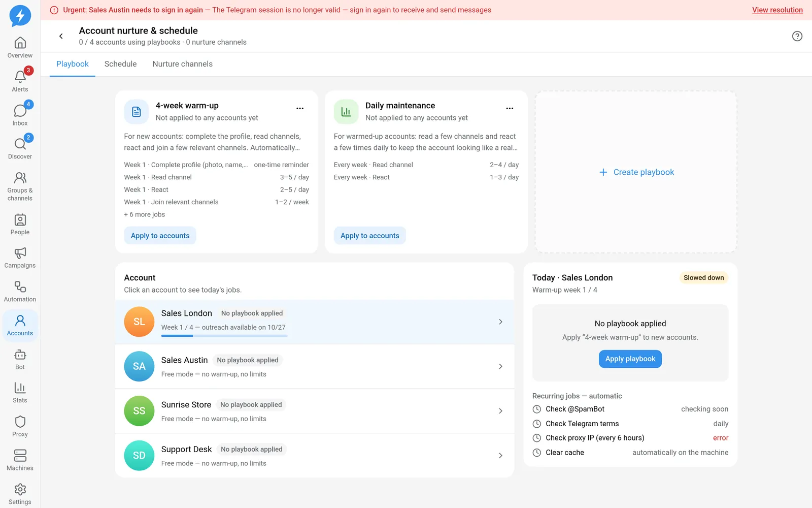Open the Machines section
This screenshot has height=508, width=812.
20,461
